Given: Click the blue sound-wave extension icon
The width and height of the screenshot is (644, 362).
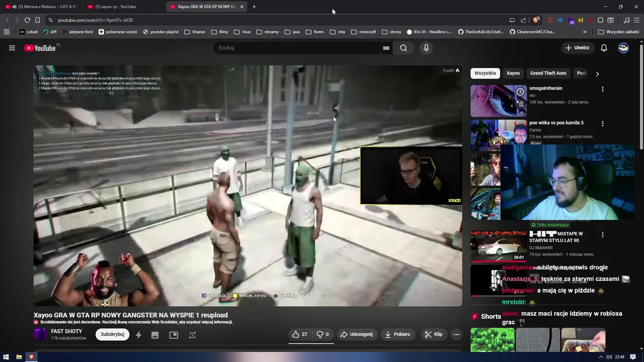Looking at the screenshot, I should [x=560, y=20].
